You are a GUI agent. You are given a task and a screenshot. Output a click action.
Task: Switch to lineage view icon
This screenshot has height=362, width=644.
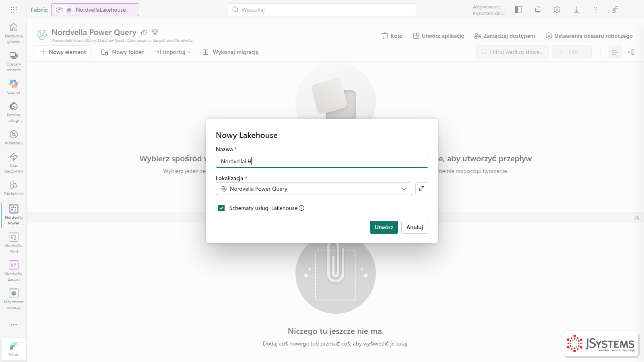coord(631,52)
